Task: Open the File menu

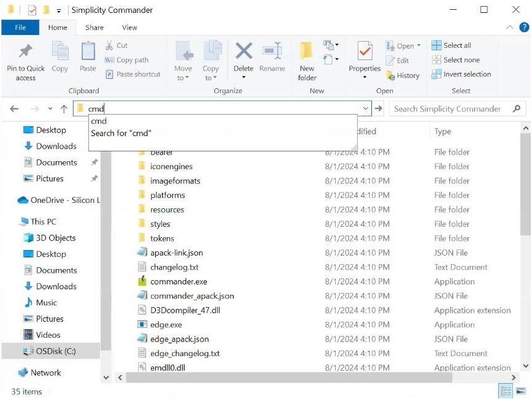Action: coord(20,28)
